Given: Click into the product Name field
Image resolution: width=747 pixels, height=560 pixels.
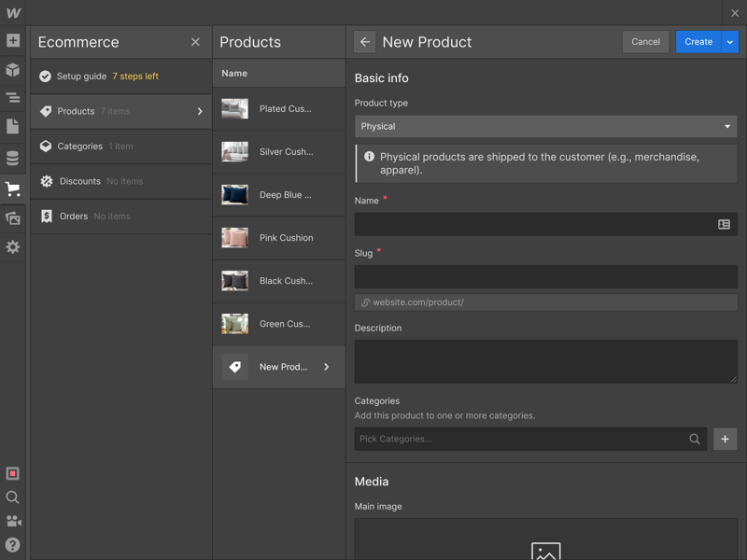Looking at the screenshot, I should (x=534, y=225).
